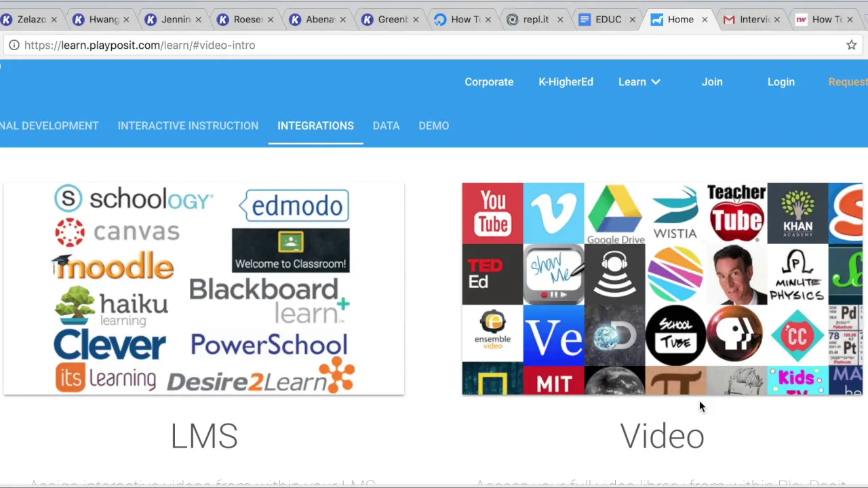
Task: Click the PBS logo tile
Action: pos(736,335)
